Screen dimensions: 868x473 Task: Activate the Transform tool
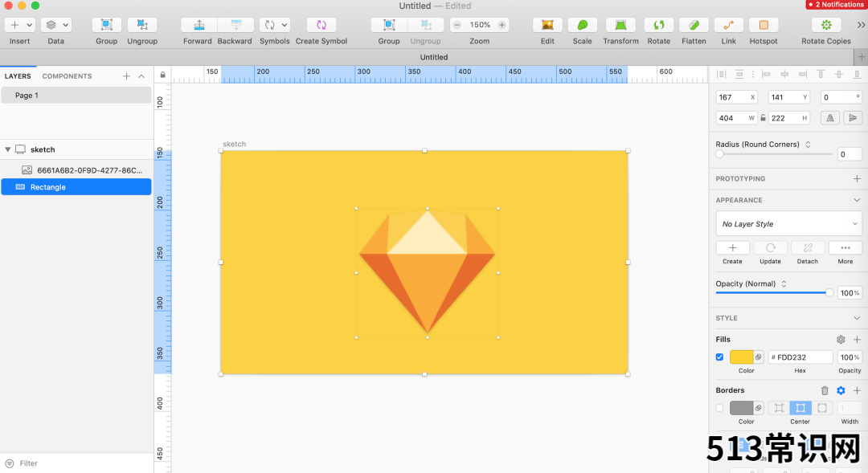click(x=620, y=25)
